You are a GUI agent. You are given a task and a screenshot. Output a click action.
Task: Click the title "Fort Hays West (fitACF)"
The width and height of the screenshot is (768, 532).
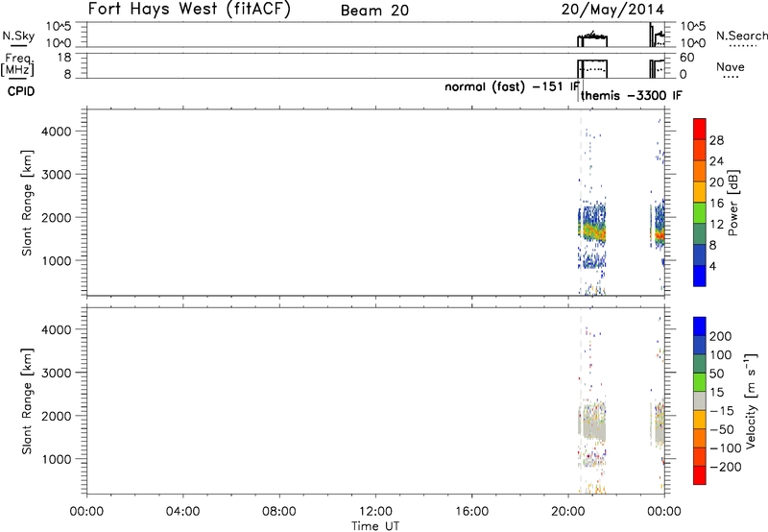pyautogui.click(x=189, y=10)
